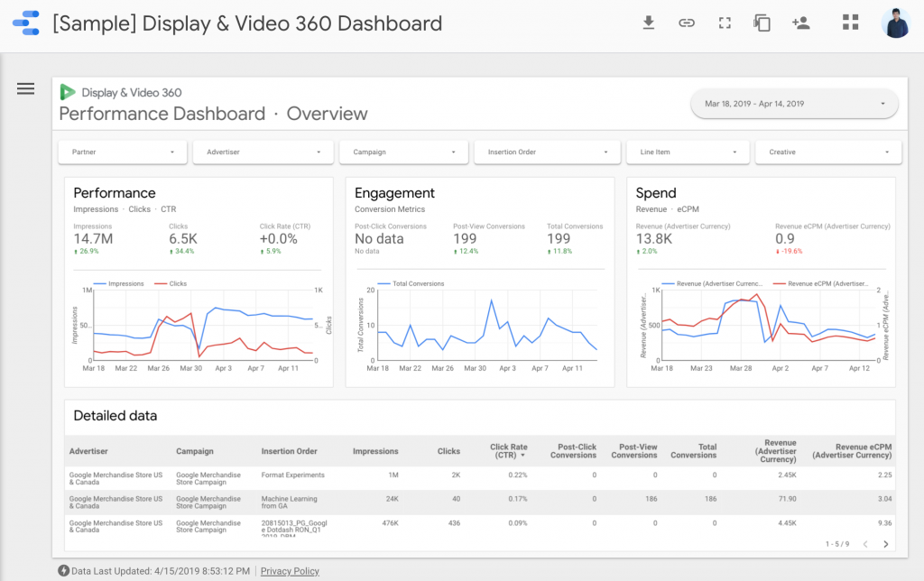Click the +0.0% Click Rate scorecard
This screenshot has width=924, height=581.
click(284, 239)
